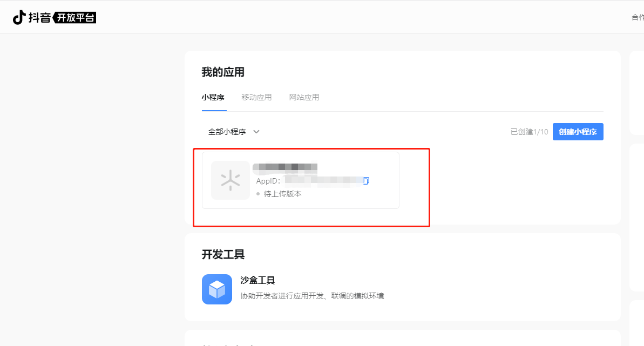Click the 我的应用 section heading

pos(223,72)
